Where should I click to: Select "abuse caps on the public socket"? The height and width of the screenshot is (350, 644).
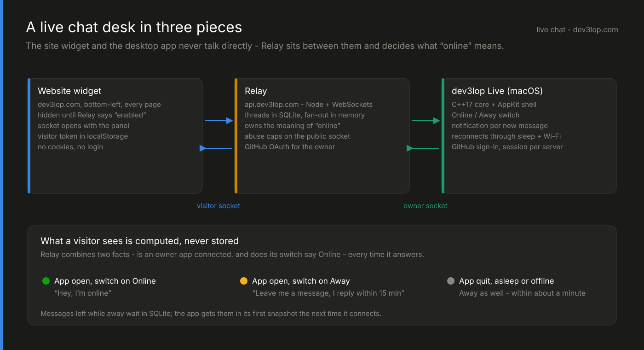[x=297, y=136]
